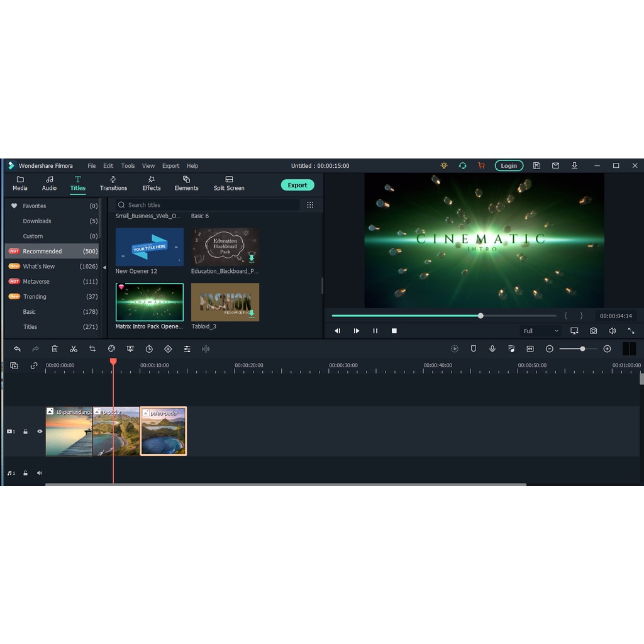Open the Color palette tool
The width and height of the screenshot is (644, 644).
(x=111, y=349)
